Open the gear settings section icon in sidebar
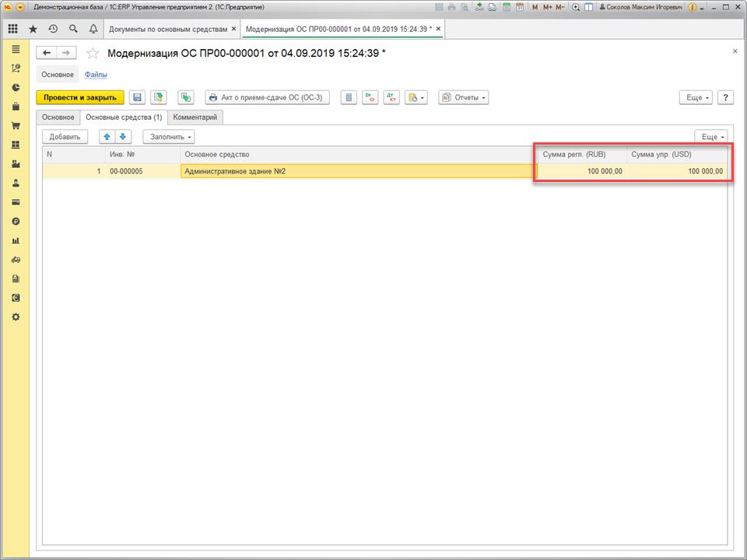 (x=16, y=317)
